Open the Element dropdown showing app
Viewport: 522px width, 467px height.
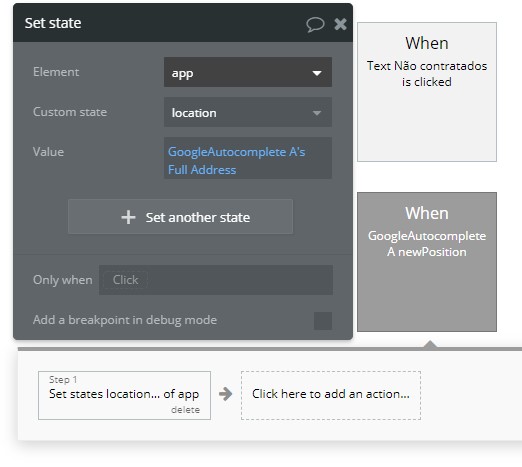pyautogui.click(x=248, y=72)
